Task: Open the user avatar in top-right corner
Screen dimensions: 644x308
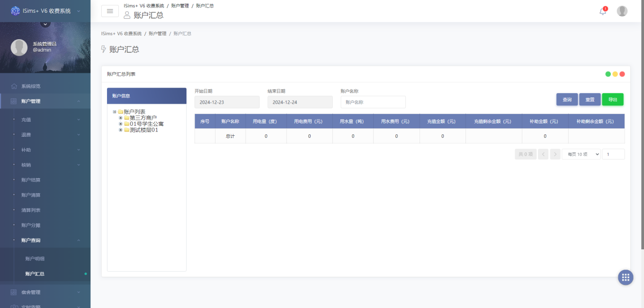Action: pos(622,11)
